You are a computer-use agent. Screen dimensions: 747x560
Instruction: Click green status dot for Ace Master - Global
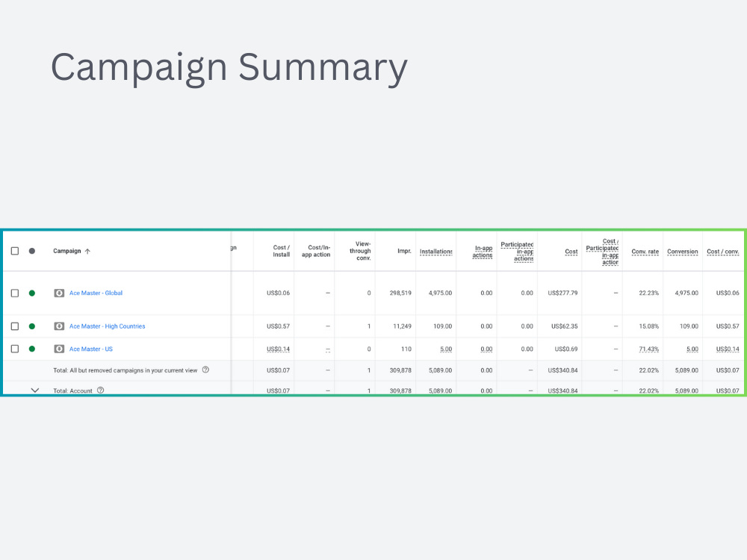point(32,293)
